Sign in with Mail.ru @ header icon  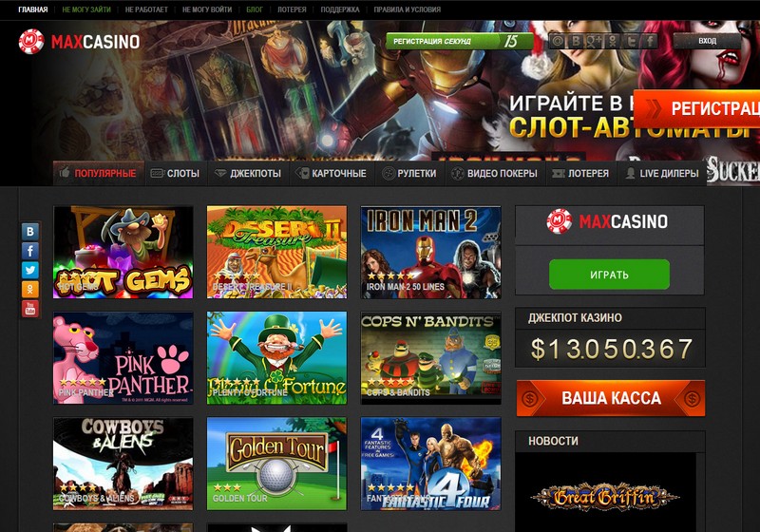click(x=558, y=41)
